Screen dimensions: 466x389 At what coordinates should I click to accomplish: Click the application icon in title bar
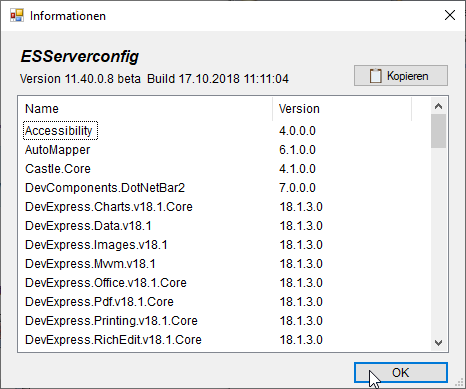pyautogui.click(x=17, y=15)
